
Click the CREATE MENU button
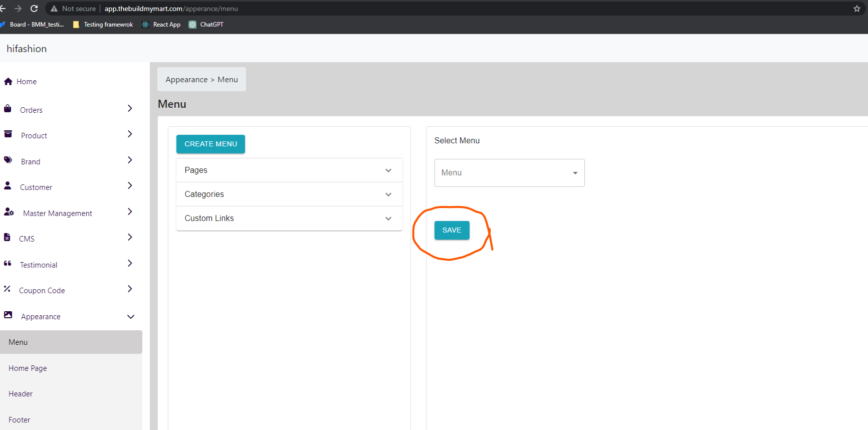tap(210, 144)
